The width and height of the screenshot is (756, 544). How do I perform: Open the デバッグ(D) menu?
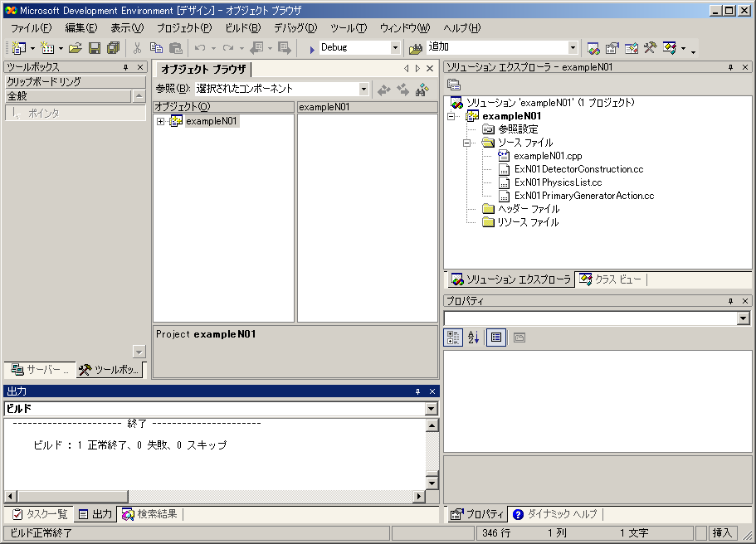click(295, 28)
